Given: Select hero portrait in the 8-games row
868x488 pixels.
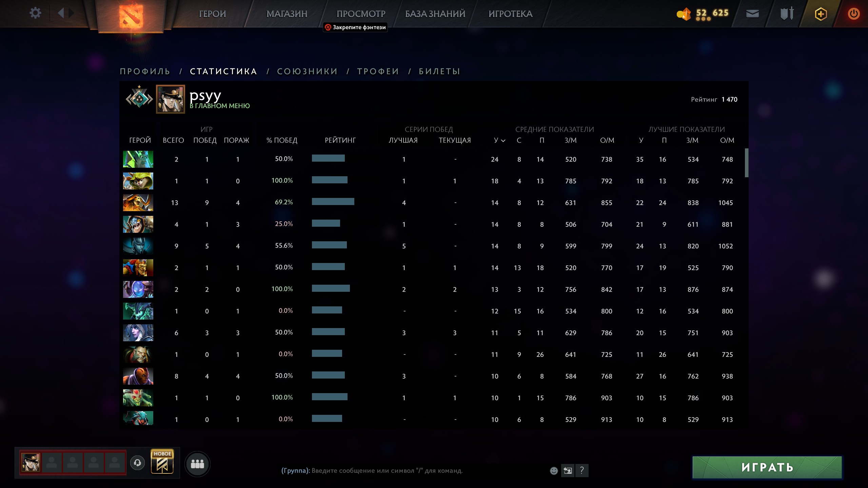Looking at the screenshot, I should pos(138,376).
